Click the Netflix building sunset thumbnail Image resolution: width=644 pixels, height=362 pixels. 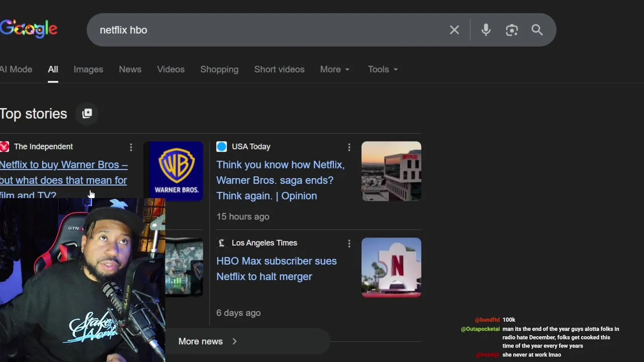click(x=391, y=171)
